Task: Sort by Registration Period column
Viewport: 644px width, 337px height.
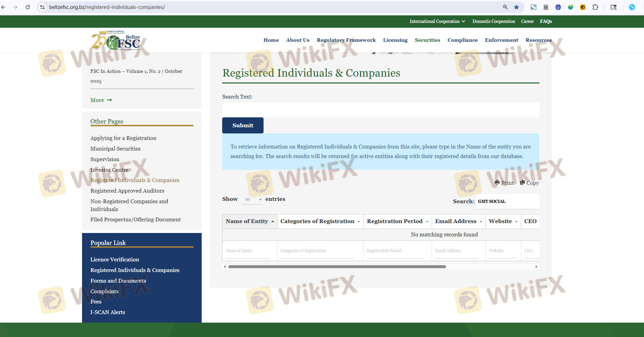Action: coord(397,221)
